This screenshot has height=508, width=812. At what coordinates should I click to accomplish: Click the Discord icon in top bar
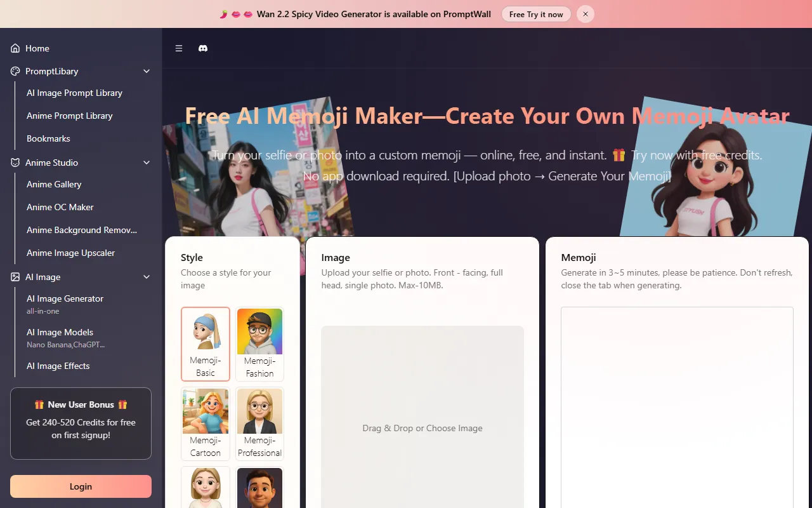[203, 48]
